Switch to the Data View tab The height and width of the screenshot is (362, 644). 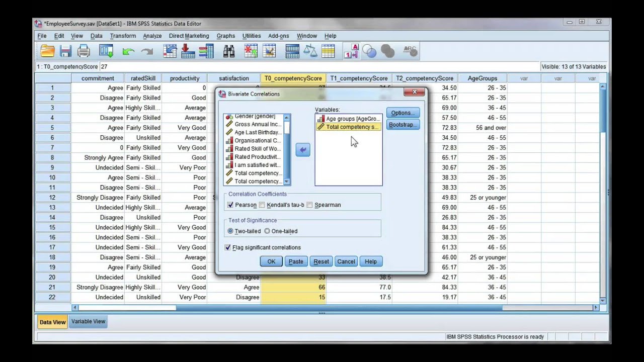(52, 322)
